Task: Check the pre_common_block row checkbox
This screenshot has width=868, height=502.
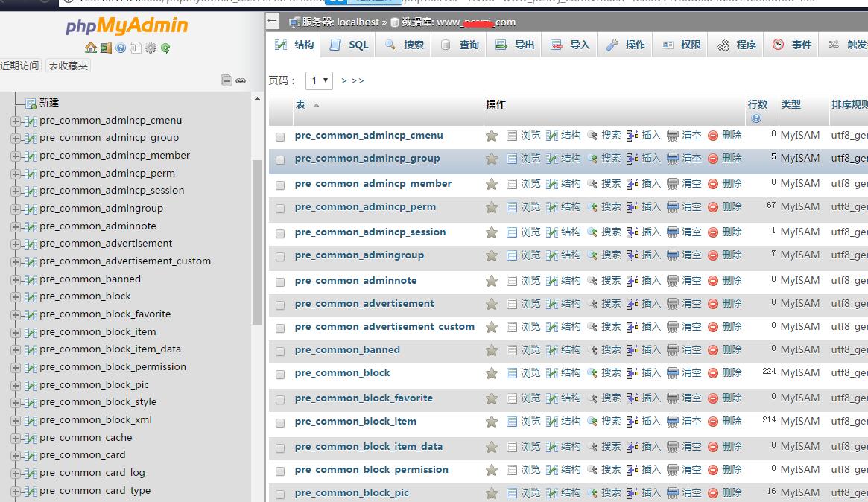Action: pyautogui.click(x=280, y=375)
